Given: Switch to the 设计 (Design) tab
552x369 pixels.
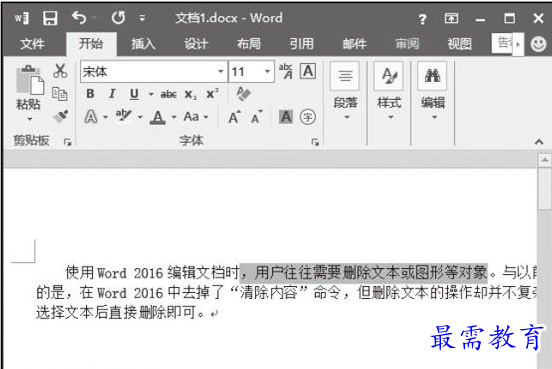Looking at the screenshot, I should pyautogui.click(x=196, y=44).
